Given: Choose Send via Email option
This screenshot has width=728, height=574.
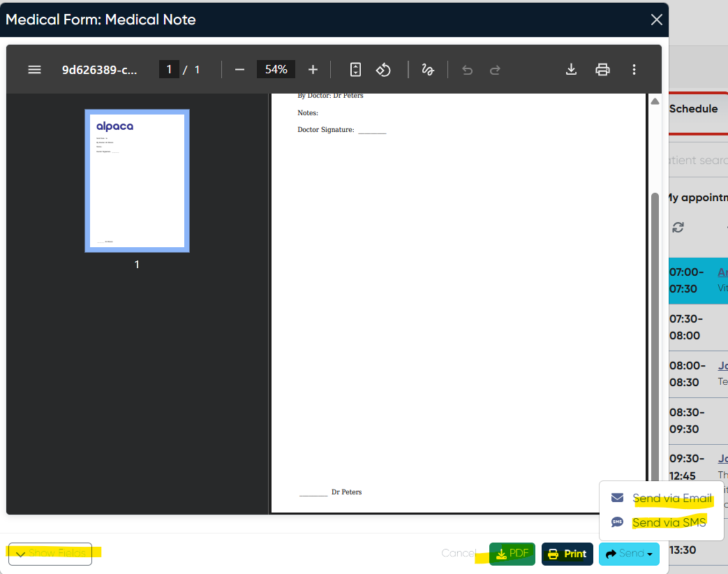Looking at the screenshot, I should coord(671,499).
